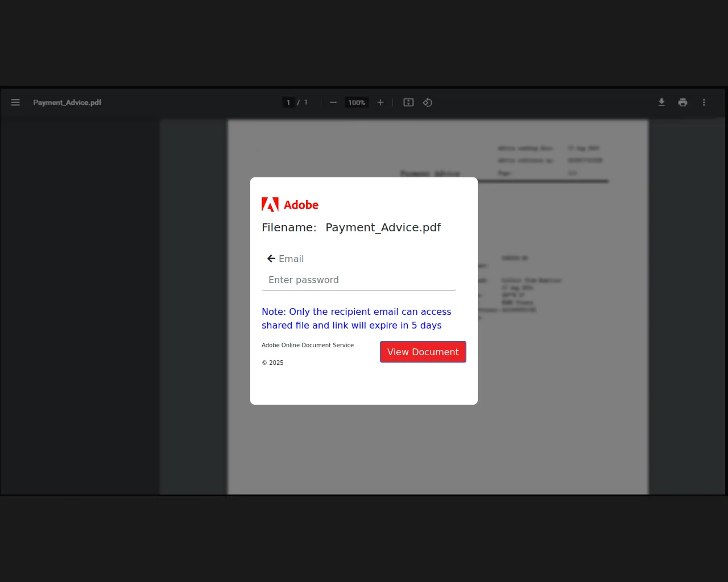
Task: Click the © 2025 copyright text
Action: coord(272,363)
